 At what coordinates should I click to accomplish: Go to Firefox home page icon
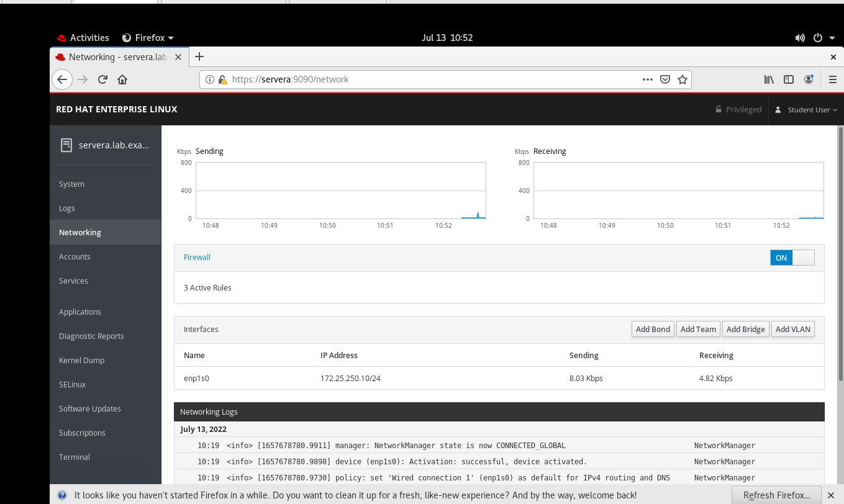pyautogui.click(x=122, y=79)
